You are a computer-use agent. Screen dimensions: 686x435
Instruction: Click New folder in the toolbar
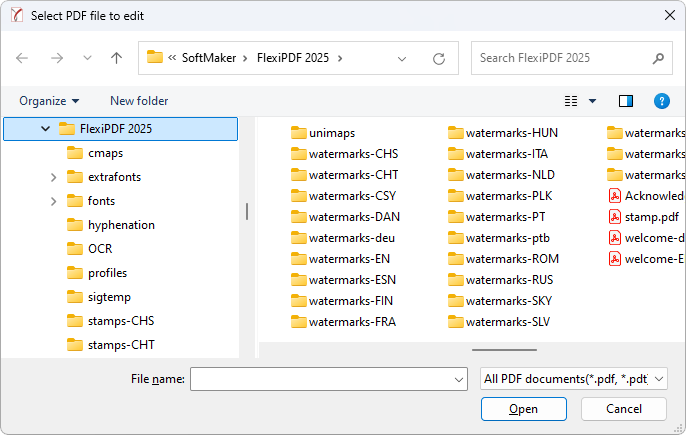(139, 101)
